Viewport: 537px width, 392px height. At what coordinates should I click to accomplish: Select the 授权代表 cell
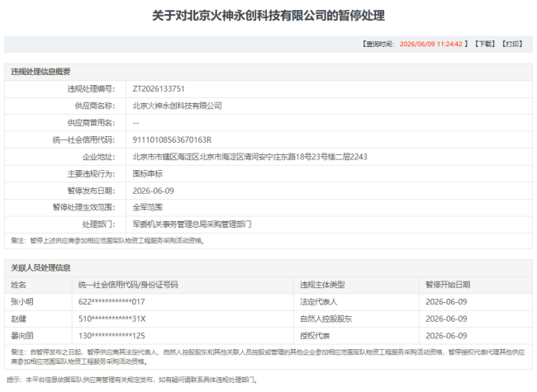[x=315, y=336]
